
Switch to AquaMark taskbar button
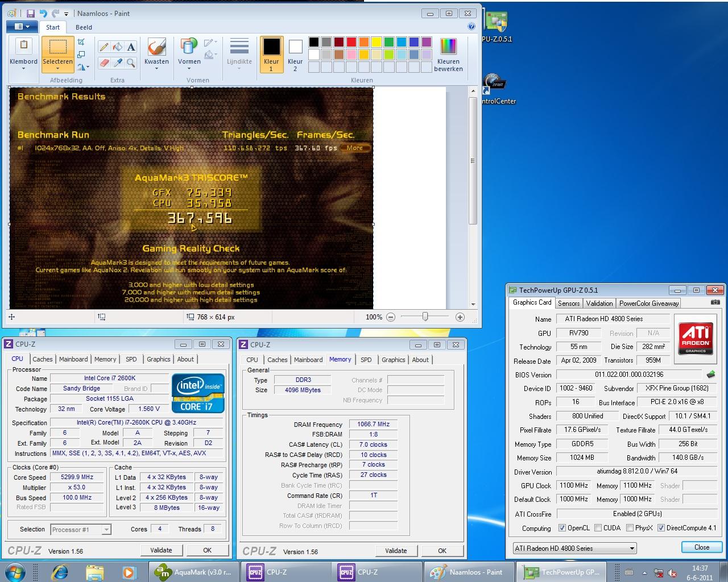tap(193, 572)
